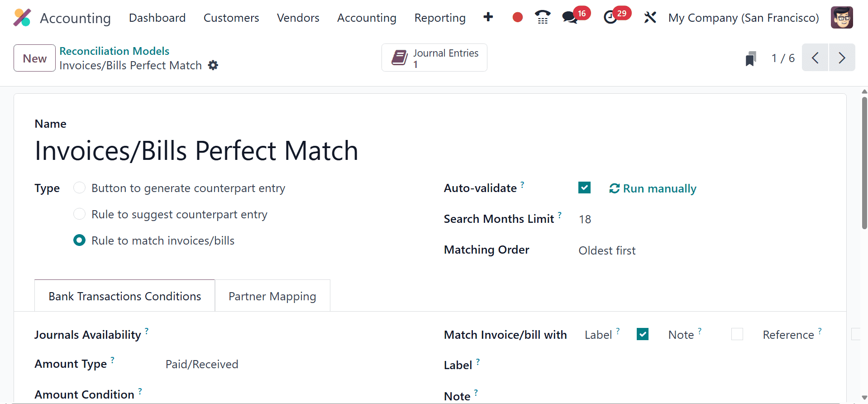Viewport: 868px width, 404px height.
Task: Select Button to generate counterpart entry type
Action: point(79,188)
